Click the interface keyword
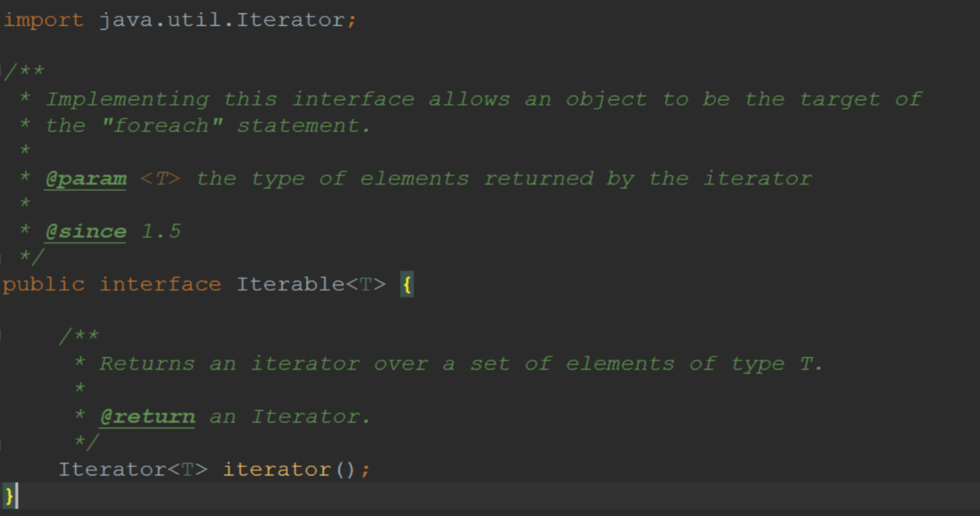This screenshot has width=980, height=516. coord(160,284)
